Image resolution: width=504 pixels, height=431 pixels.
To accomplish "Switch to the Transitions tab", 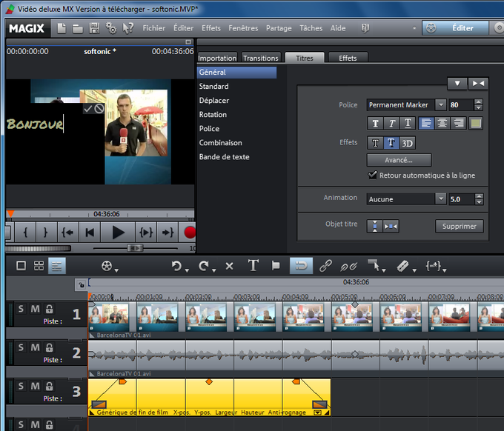I will [x=261, y=58].
